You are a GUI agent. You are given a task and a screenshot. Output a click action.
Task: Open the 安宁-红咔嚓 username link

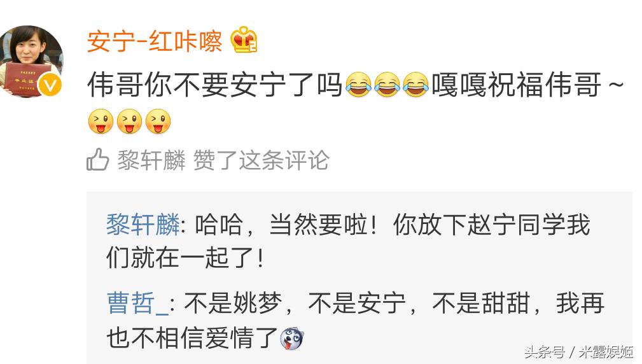click(x=155, y=41)
